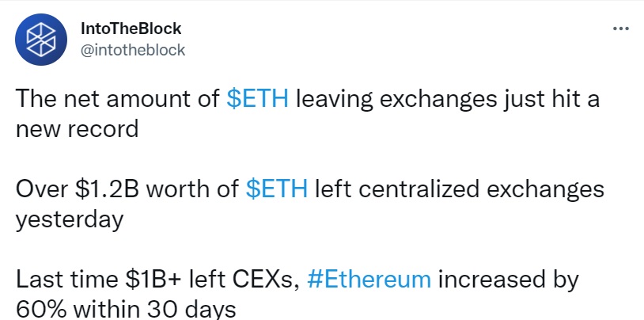Open the first $ETH cashtag in the tweet
Screen dimensions: 644x320
(x=257, y=100)
